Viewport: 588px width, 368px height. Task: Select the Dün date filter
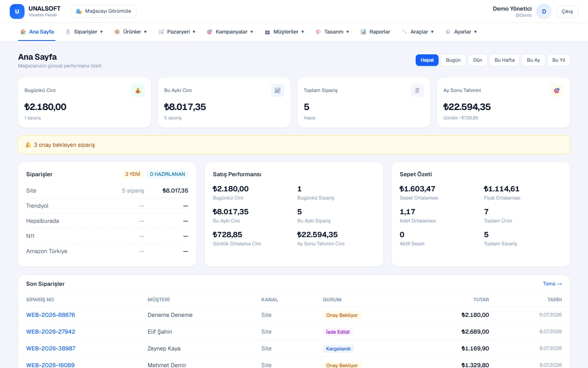tap(478, 60)
